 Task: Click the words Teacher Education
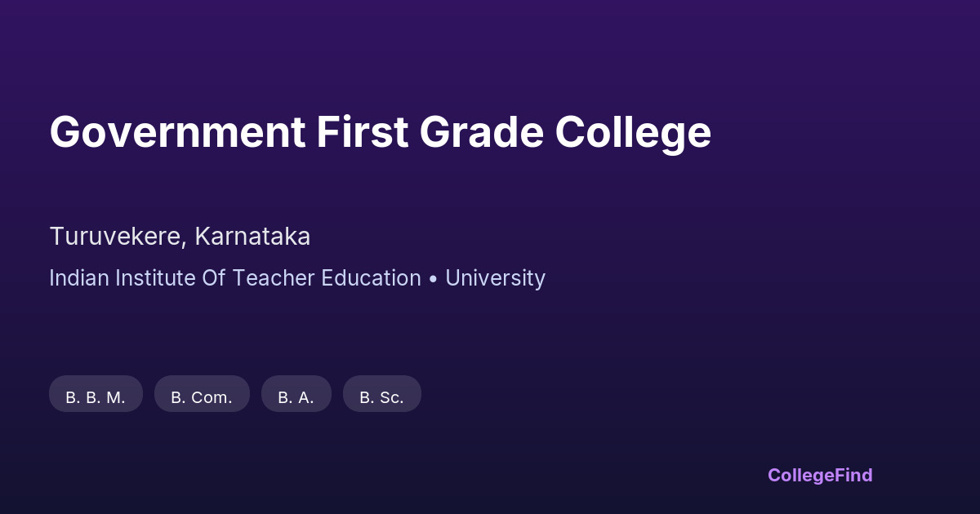[x=327, y=278]
